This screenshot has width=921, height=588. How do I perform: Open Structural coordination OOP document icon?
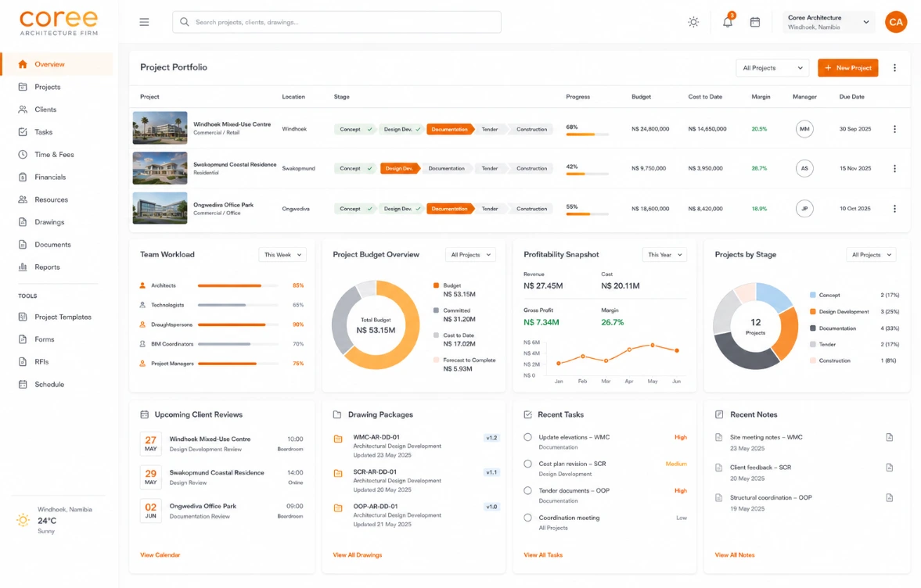889,497
